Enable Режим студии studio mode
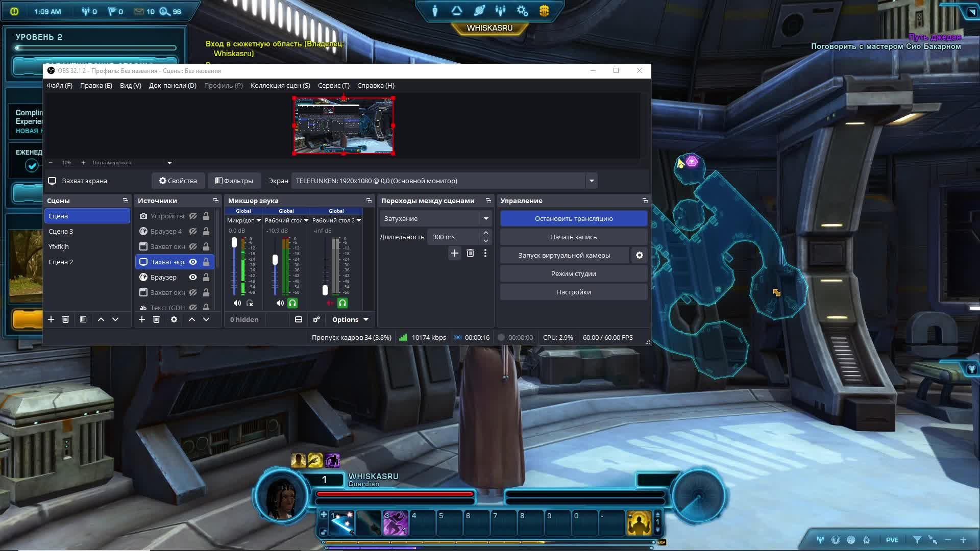 pos(574,273)
